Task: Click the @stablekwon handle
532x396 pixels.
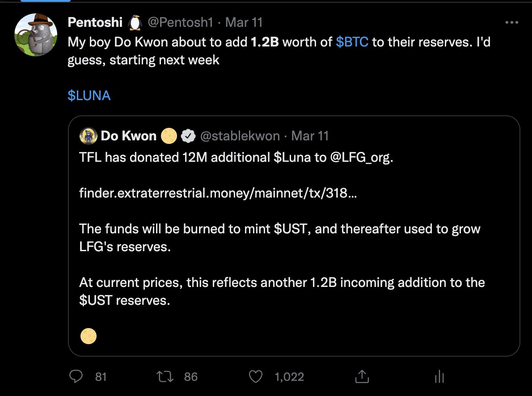Action: pyautogui.click(x=241, y=136)
